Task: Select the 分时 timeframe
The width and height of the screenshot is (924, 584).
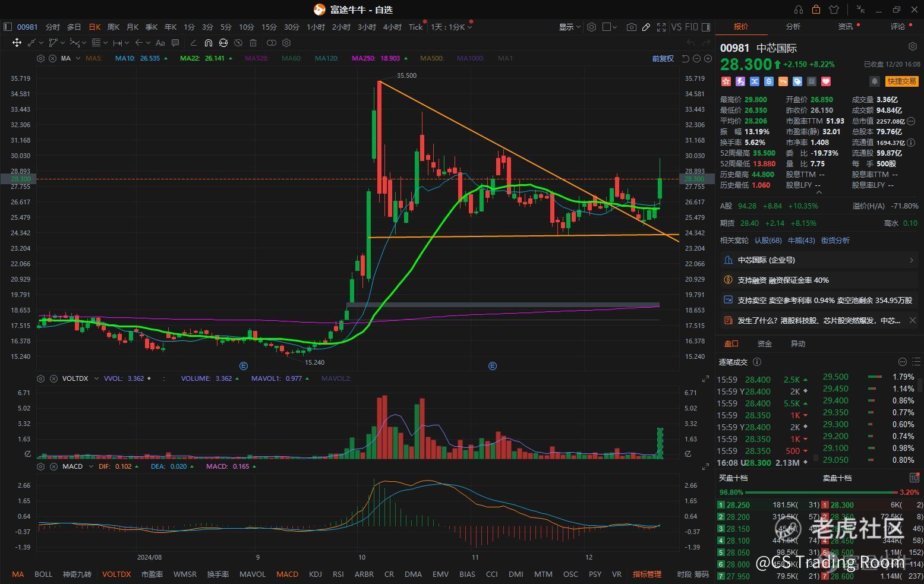Action: [x=53, y=27]
